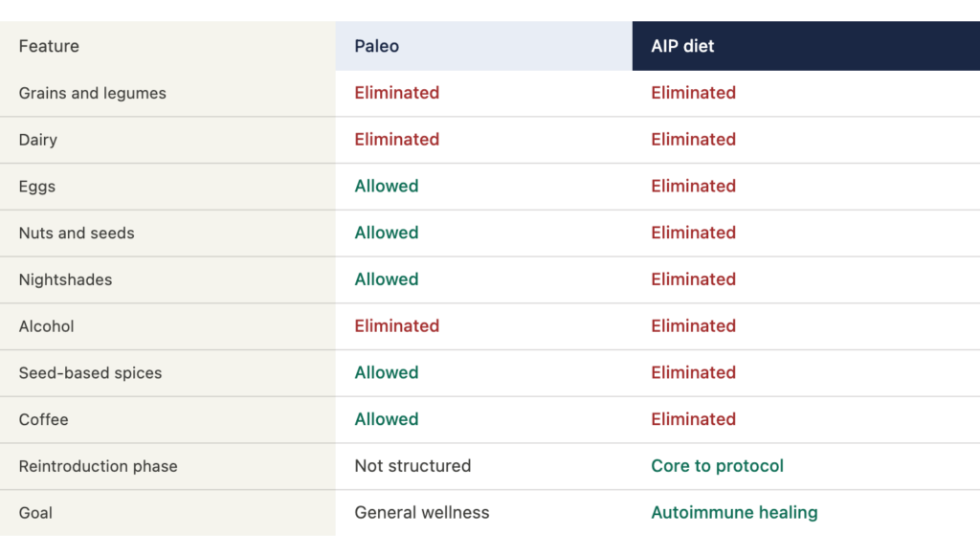Click the Seed-based spices row label
The image size is (980, 557).
coord(90,373)
